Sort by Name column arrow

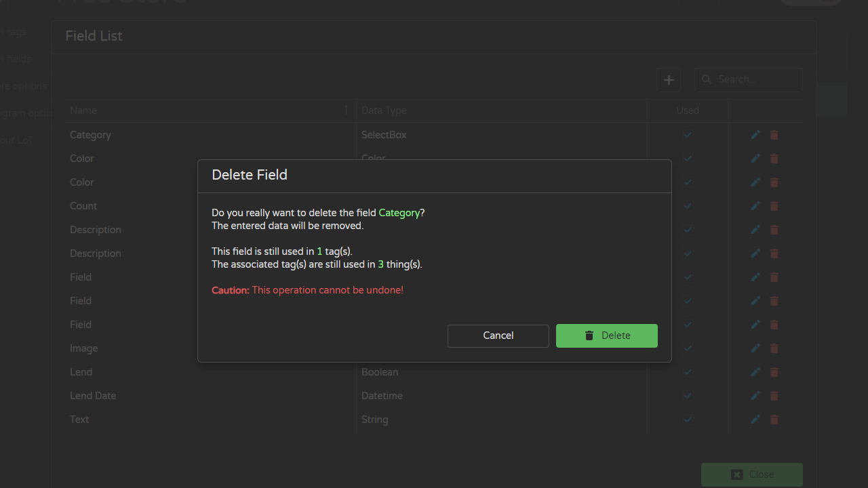[x=346, y=110]
